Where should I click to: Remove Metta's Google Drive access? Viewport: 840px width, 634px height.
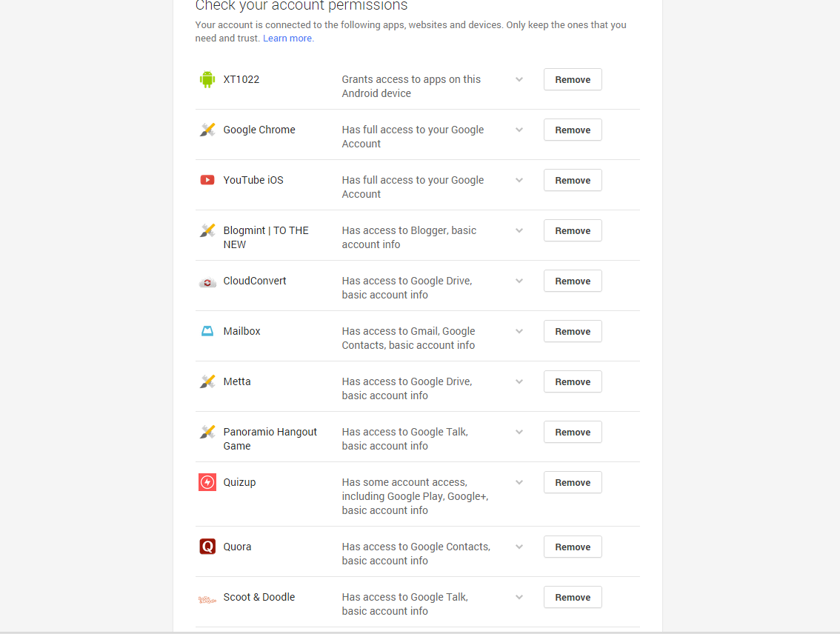point(573,381)
